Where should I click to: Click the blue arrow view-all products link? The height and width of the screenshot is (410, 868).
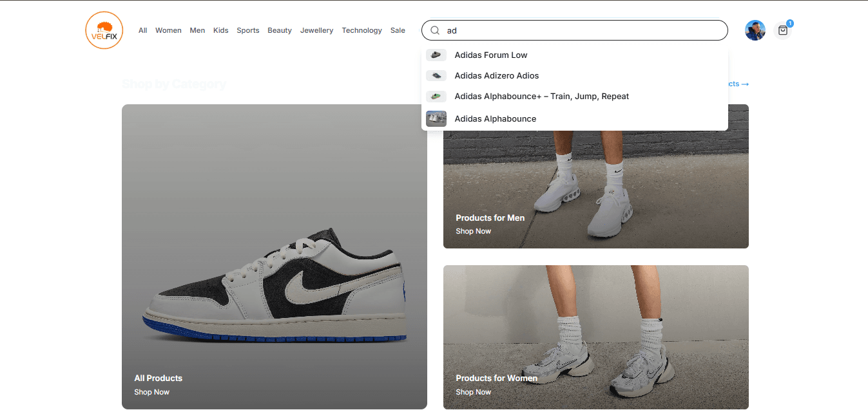pyautogui.click(x=736, y=84)
